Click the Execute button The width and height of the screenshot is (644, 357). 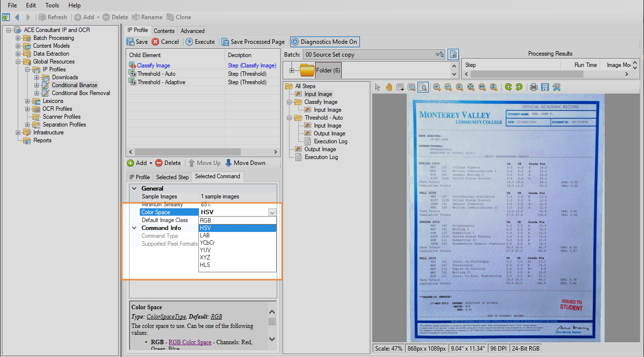200,42
